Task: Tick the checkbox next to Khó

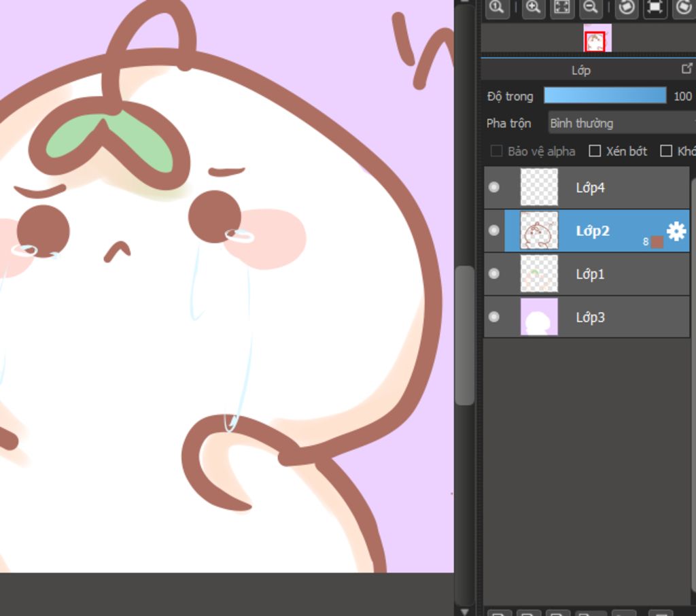Action: 666,151
